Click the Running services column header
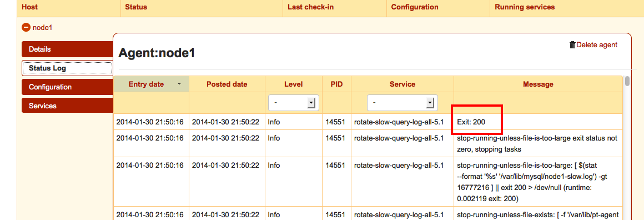 pyautogui.click(x=525, y=7)
